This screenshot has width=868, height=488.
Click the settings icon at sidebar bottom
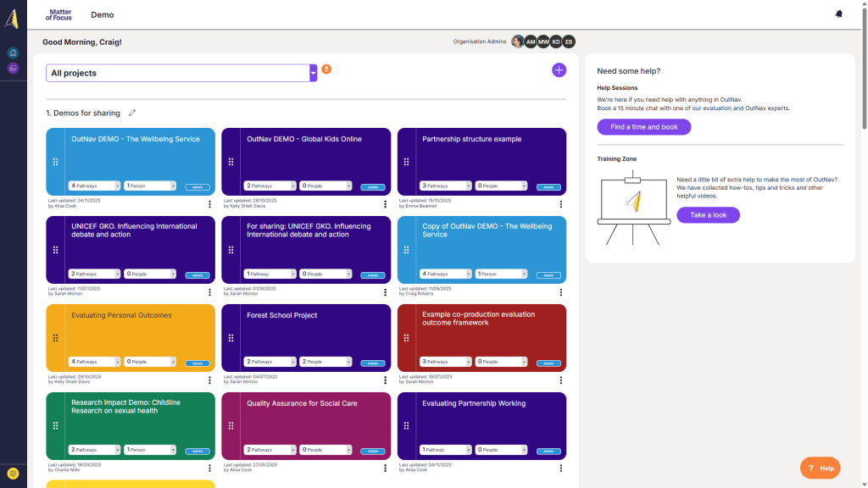pos(13,474)
